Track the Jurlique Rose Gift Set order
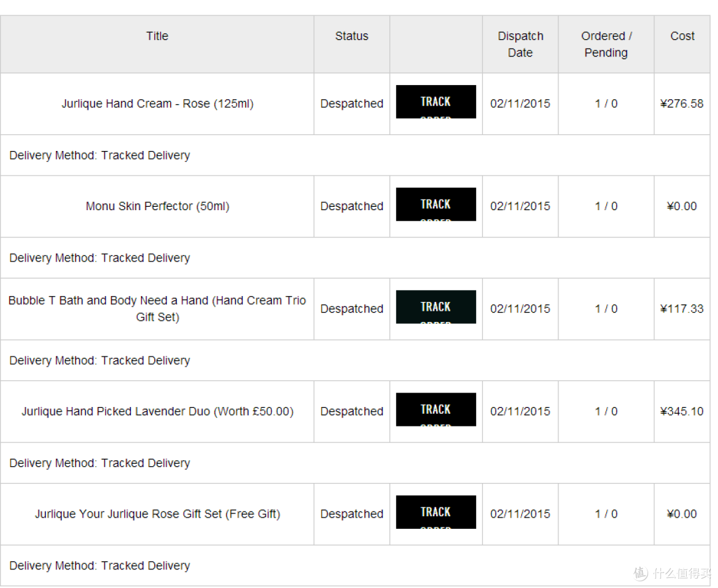This screenshot has width=718, height=588. point(435,512)
